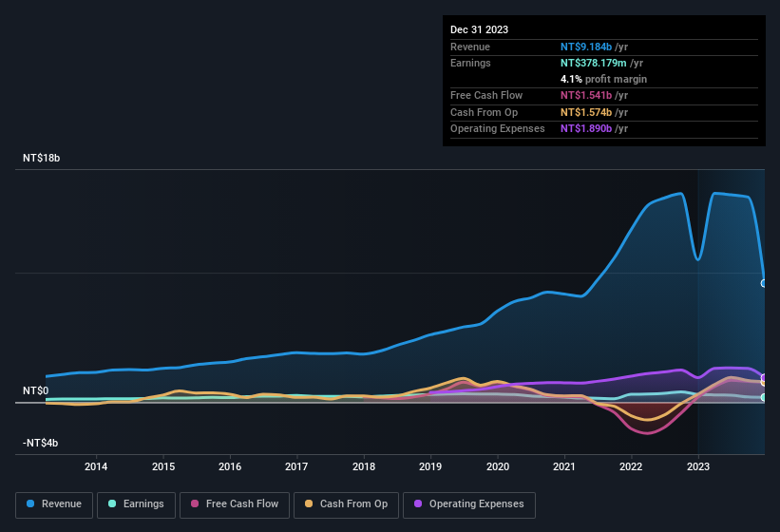
Task: Toggle the Revenue series in the legend
Action: tap(61, 503)
